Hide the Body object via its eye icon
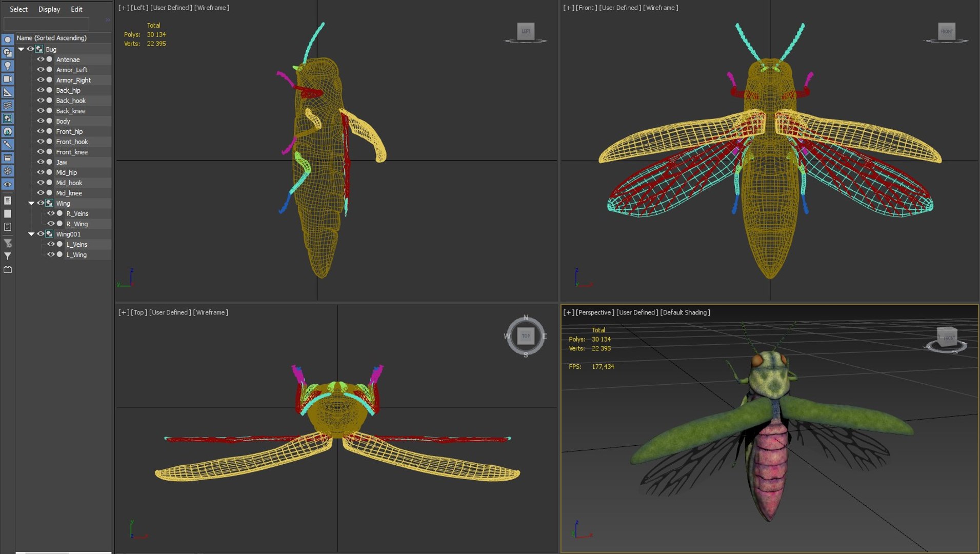 tap(41, 121)
